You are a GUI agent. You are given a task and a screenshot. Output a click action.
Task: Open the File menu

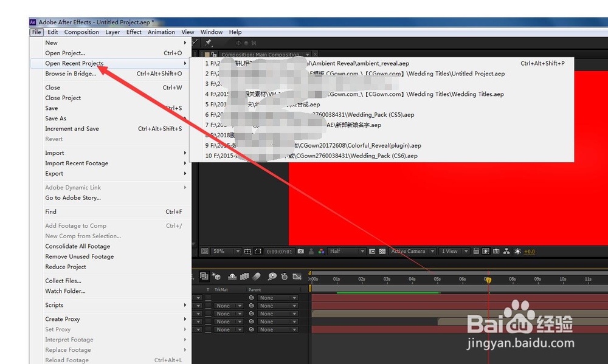(x=36, y=32)
